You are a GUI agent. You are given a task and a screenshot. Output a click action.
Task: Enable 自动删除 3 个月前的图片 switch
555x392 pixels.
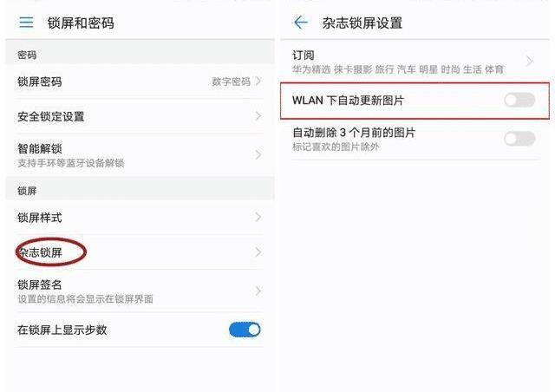pyautogui.click(x=519, y=139)
